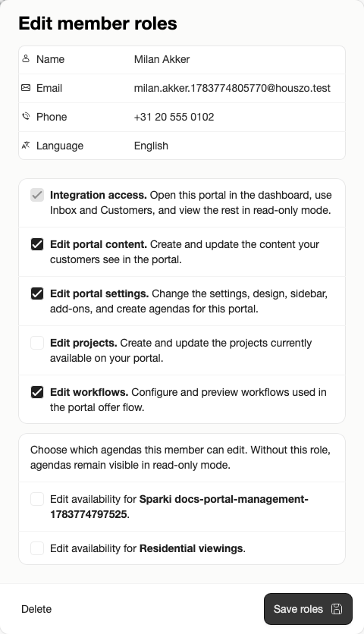The height and width of the screenshot is (634, 364).
Task: Click the envelope icon beside Email
Action: click(x=26, y=88)
